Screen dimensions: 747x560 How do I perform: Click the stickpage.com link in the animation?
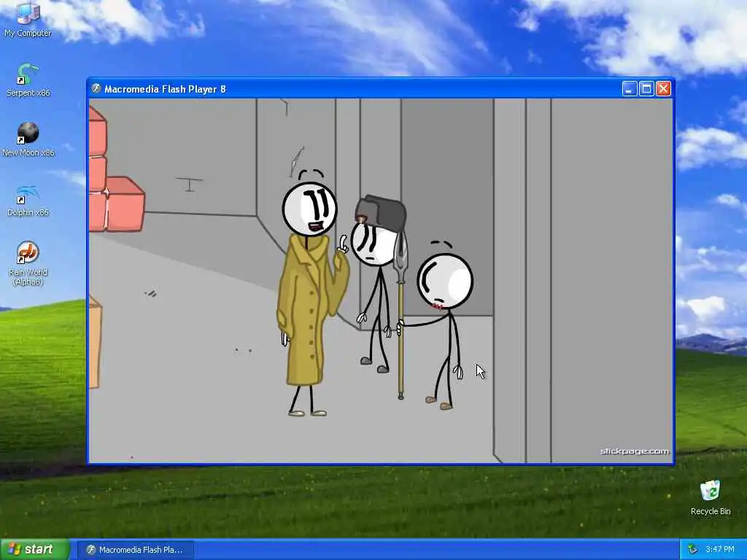[635, 451]
